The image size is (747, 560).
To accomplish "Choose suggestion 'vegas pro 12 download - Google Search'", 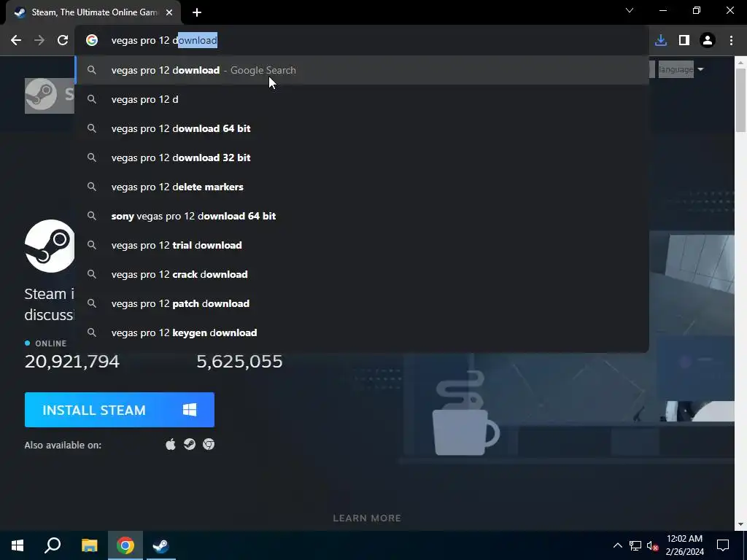I will [362, 70].
